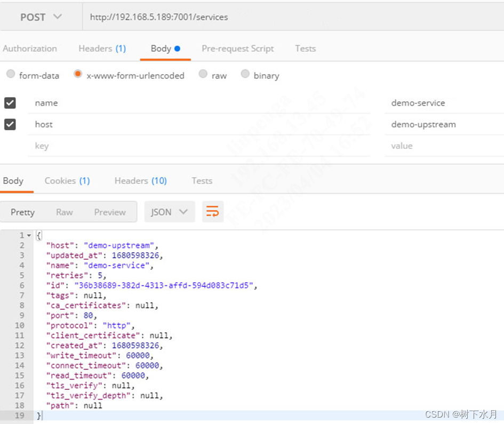Click the "tags" key on line 7
Screen dimensions: 504x424
[60, 295]
